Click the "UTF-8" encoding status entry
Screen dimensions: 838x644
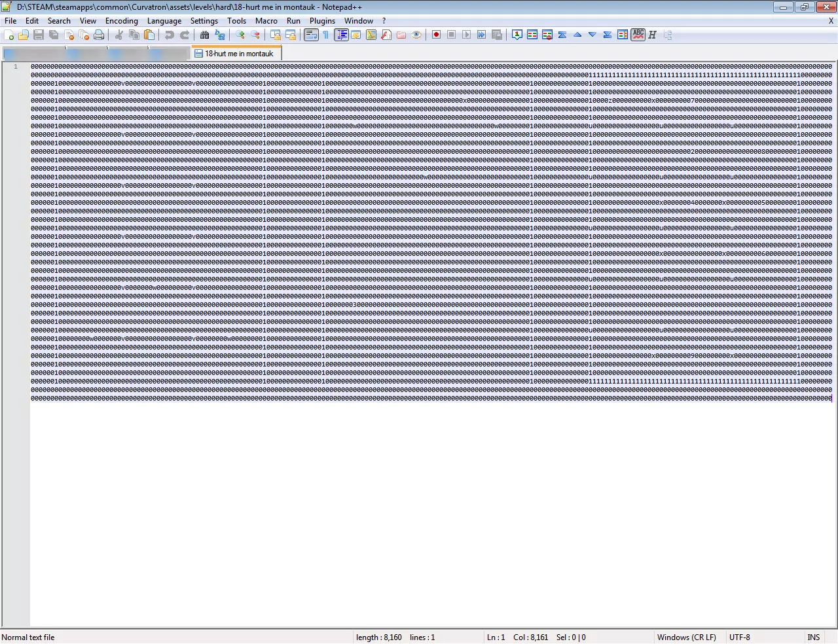click(740, 637)
